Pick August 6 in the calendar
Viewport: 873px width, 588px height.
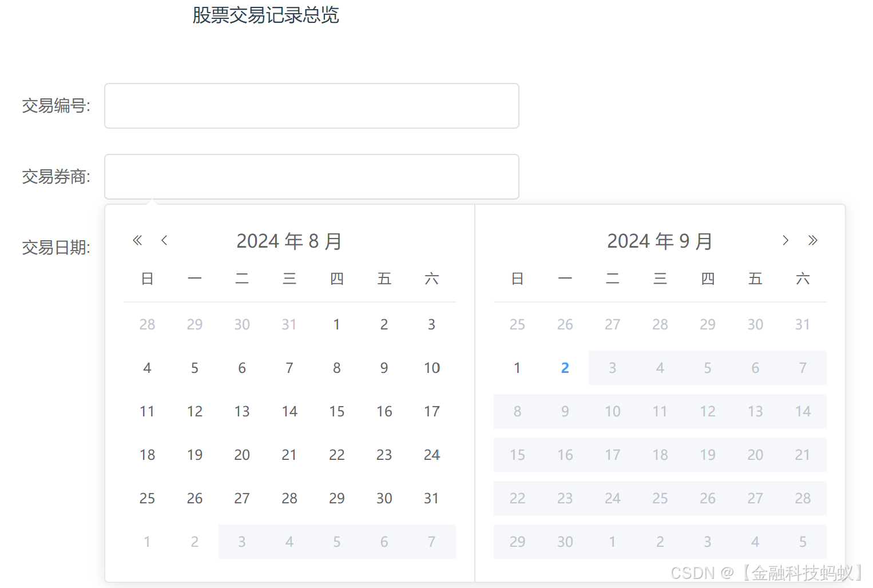coord(242,368)
